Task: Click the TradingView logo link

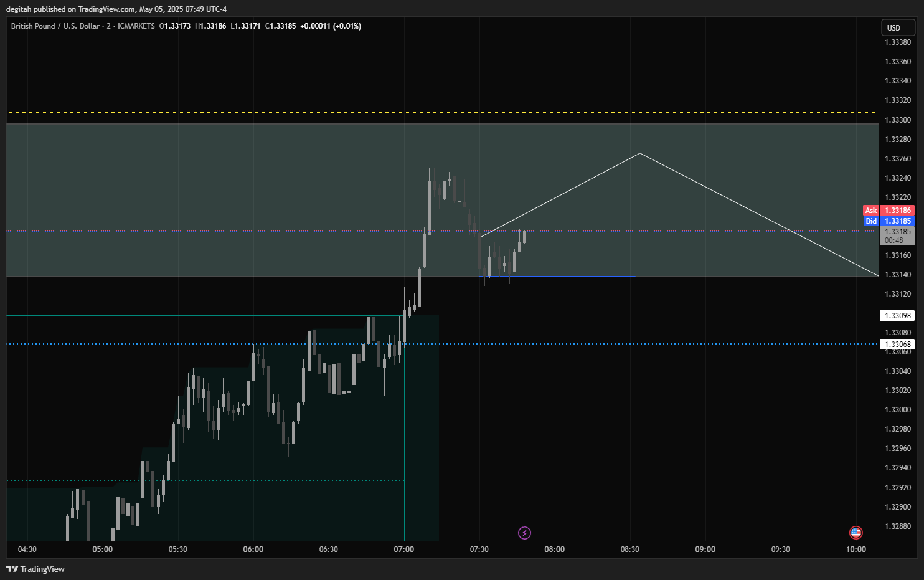Action: 35,569
